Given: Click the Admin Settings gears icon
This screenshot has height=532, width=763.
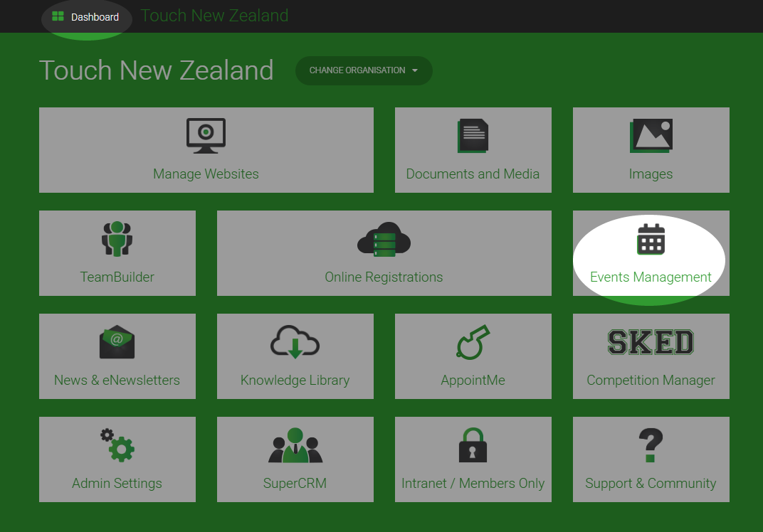Looking at the screenshot, I should 117,445.
